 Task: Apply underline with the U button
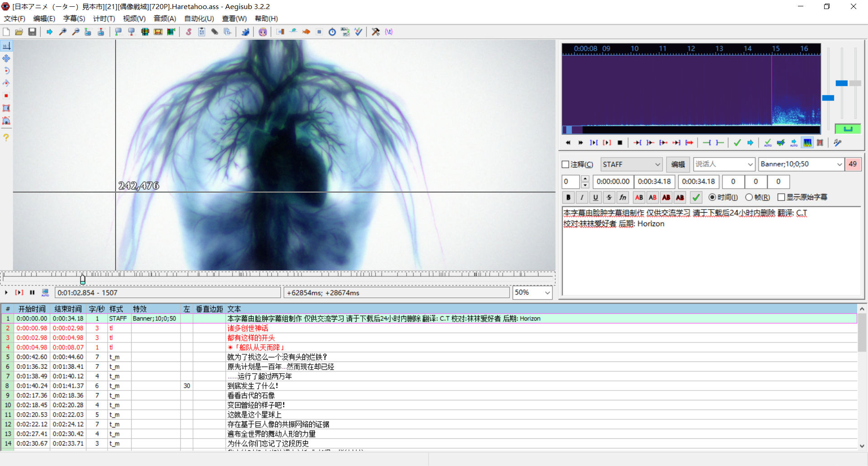pos(595,197)
